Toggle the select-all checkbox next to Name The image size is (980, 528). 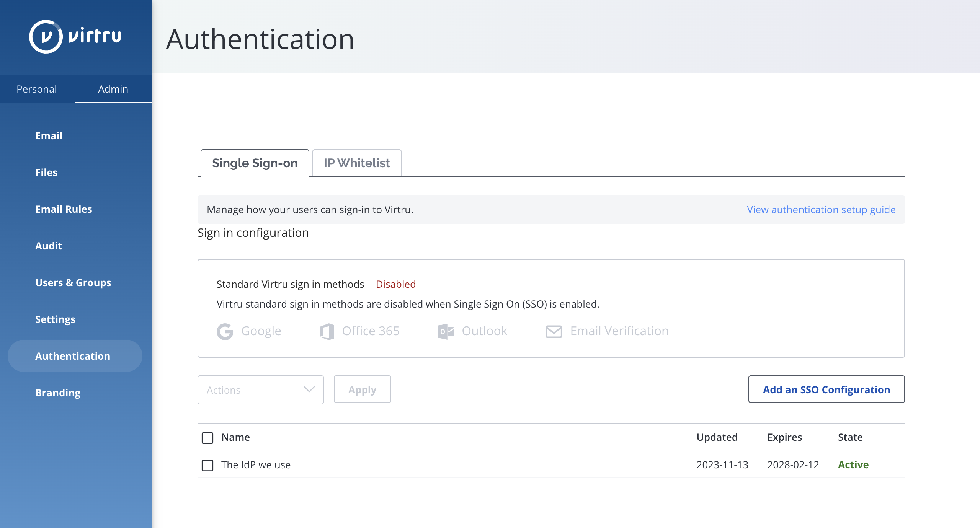coord(207,438)
